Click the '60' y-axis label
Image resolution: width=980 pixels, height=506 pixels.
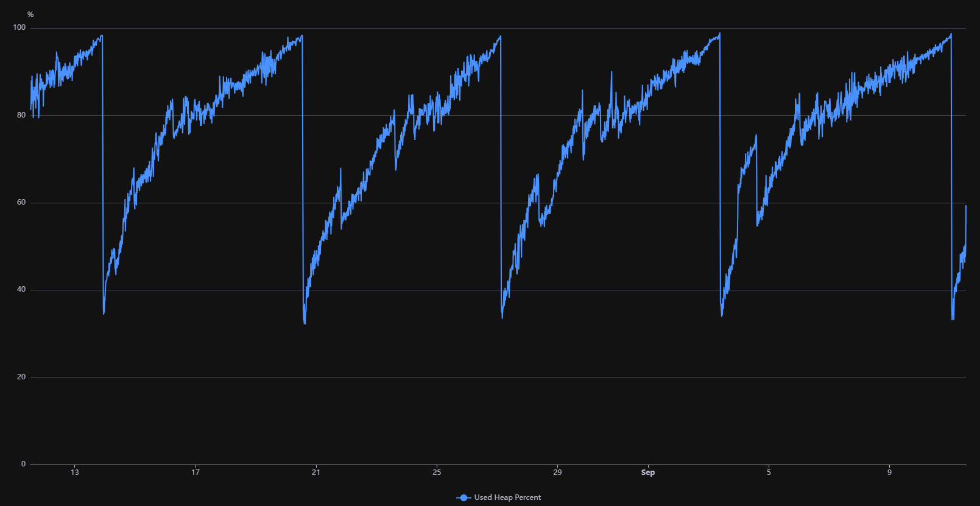click(22, 202)
